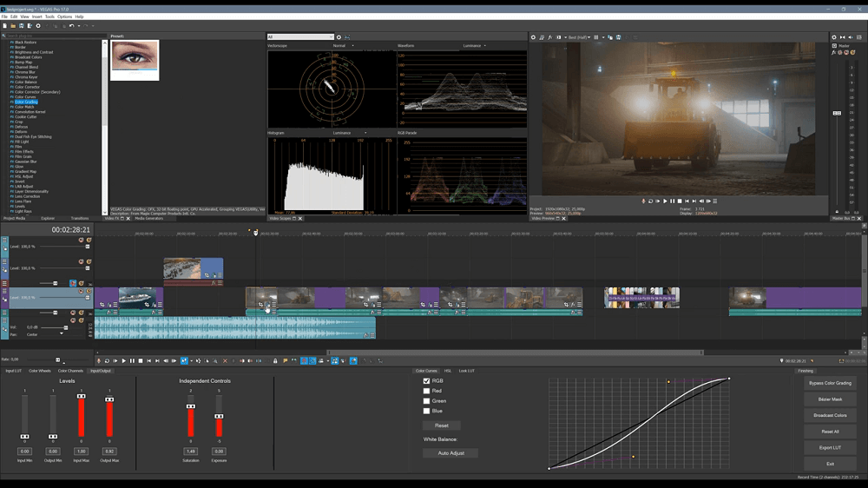Play the video in the preview window
868x488 pixels.
click(665, 201)
